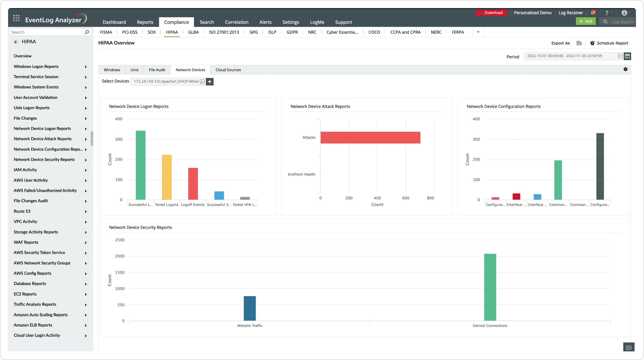This screenshot has height=360, width=644.
Task: Click the red Download button
Action: pos(491,13)
